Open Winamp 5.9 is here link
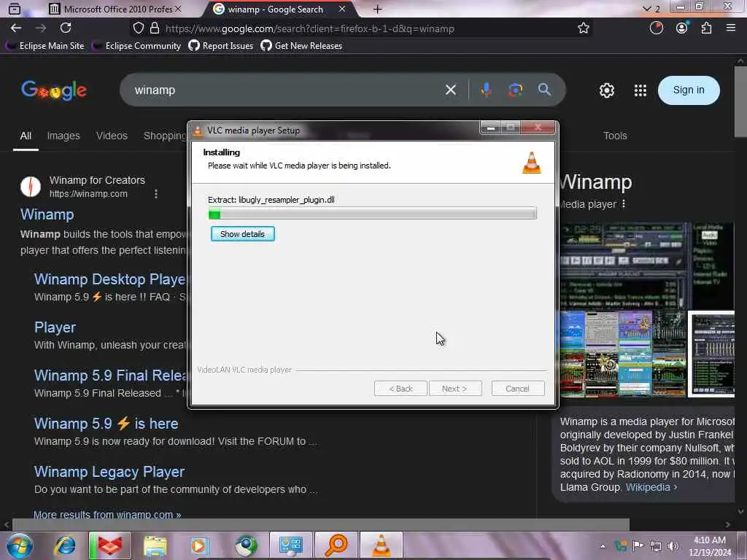The width and height of the screenshot is (747, 560). click(x=107, y=424)
